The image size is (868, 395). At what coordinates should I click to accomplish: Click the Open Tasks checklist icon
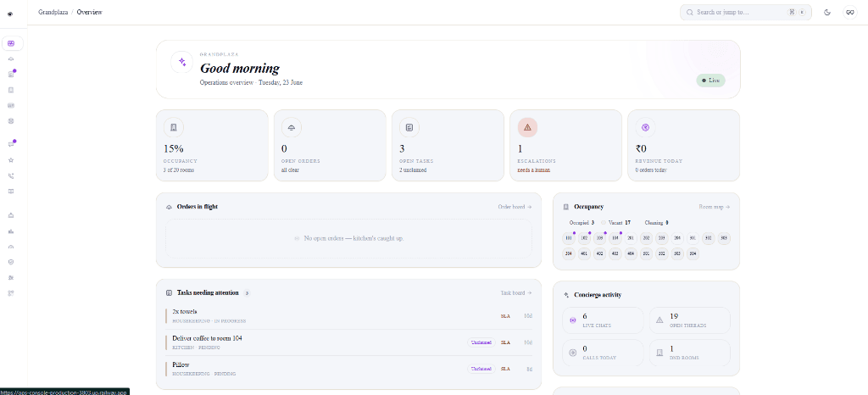tap(409, 128)
